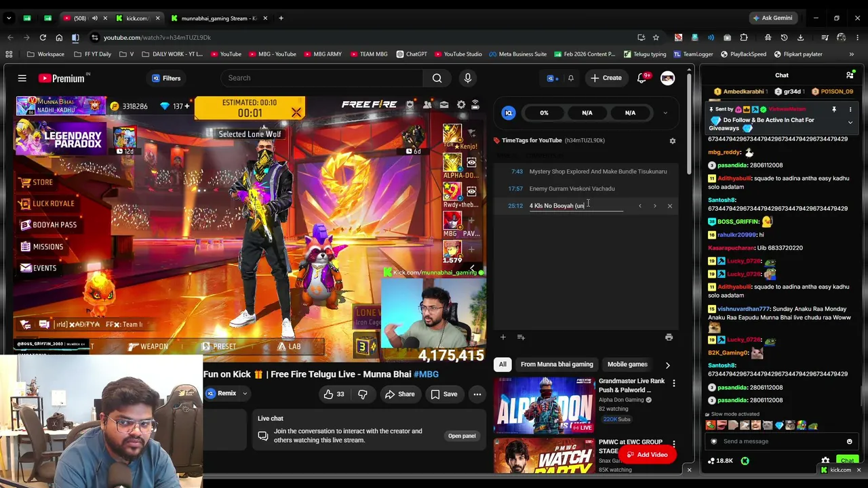Click Ask Gemini in title bar
868x488 pixels.
(772, 18)
